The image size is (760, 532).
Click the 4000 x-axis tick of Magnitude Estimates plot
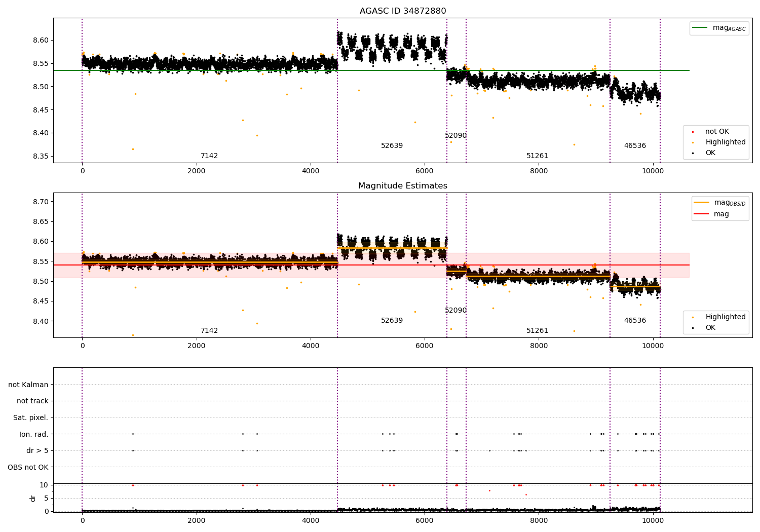[x=311, y=346]
